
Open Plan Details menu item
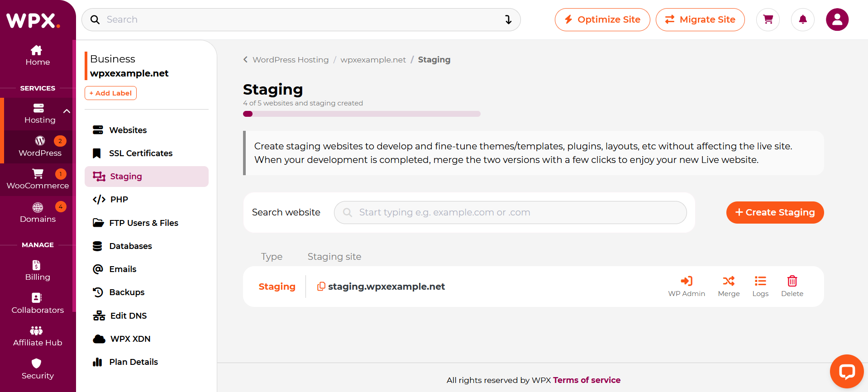pos(147,362)
